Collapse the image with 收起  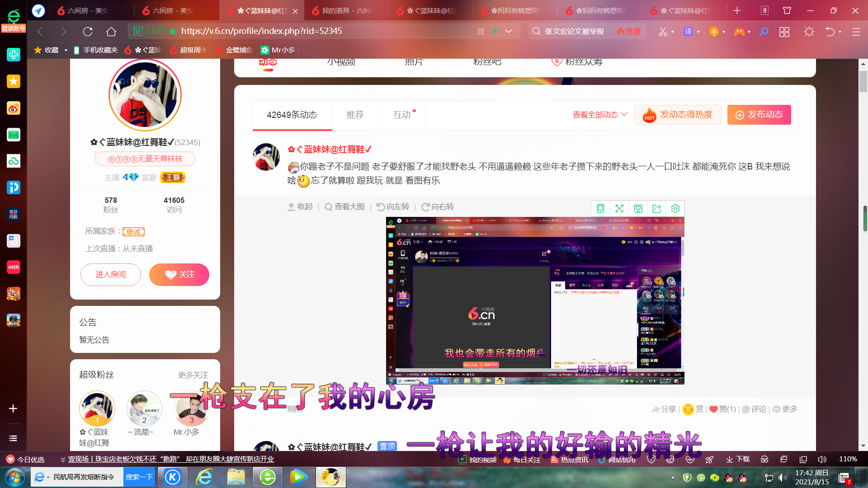tap(300, 206)
